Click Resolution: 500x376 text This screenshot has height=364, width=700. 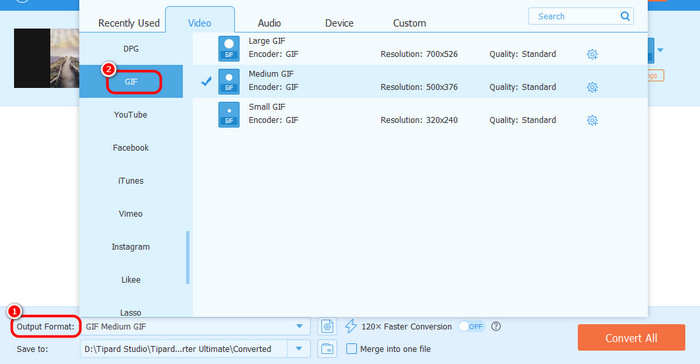point(419,87)
